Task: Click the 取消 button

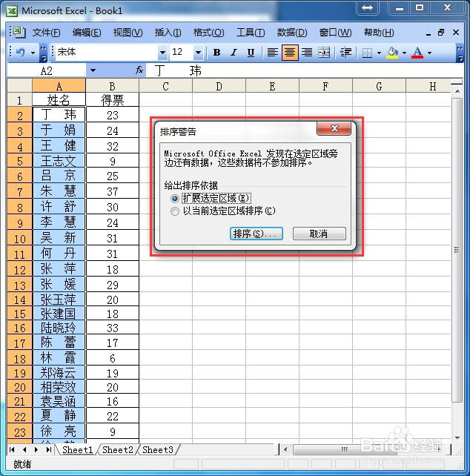Action: tap(319, 234)
